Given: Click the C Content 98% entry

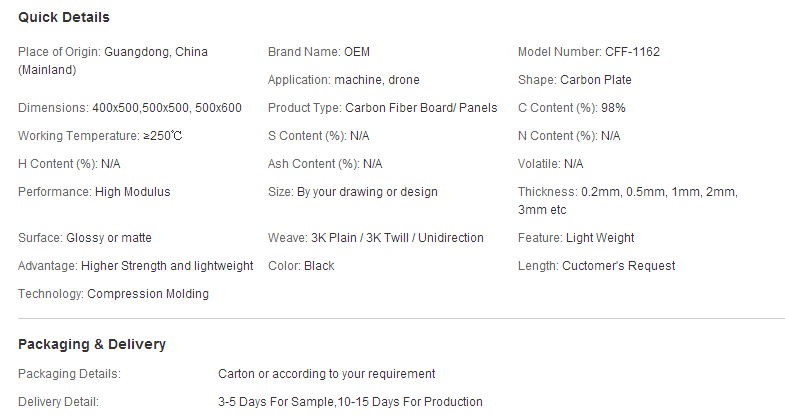Looking at the screenshot, I should [571, 108].
